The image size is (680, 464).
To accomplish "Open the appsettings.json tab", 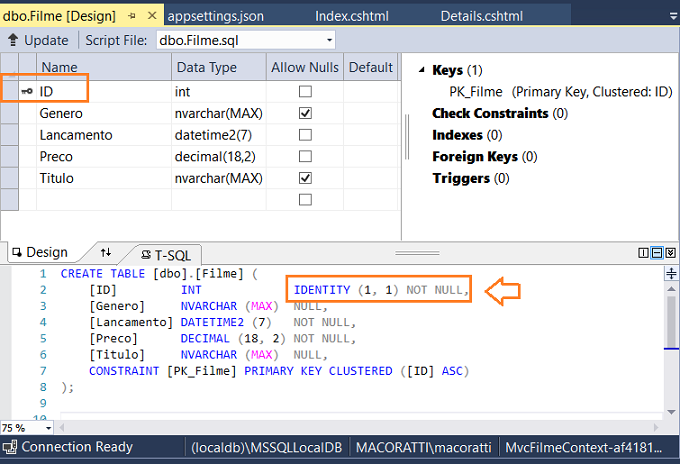I will point(216,16).
